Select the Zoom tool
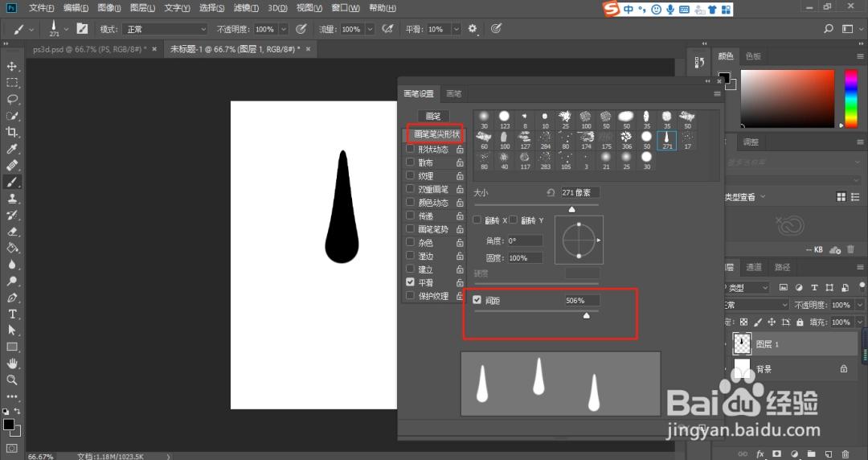 11,380
